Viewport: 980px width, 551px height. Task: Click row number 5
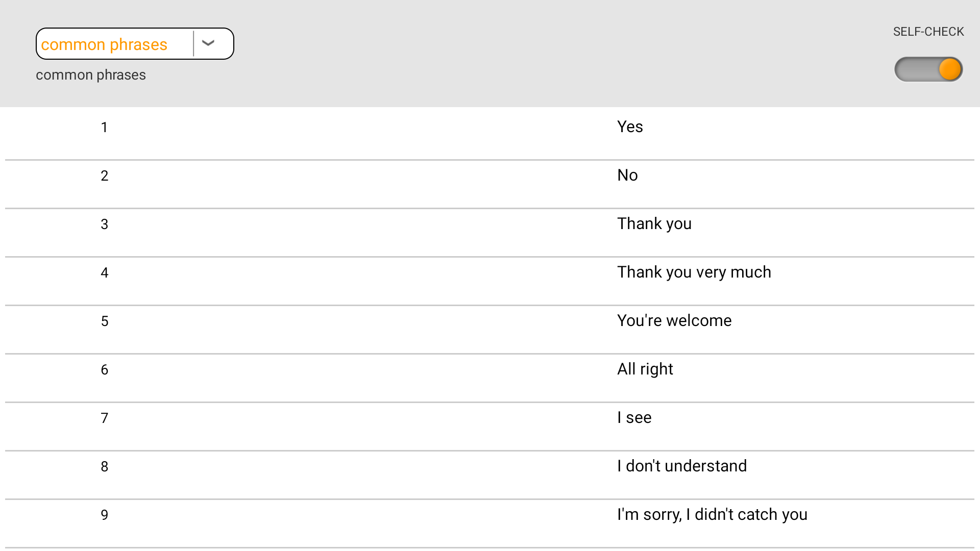(105, 321)
